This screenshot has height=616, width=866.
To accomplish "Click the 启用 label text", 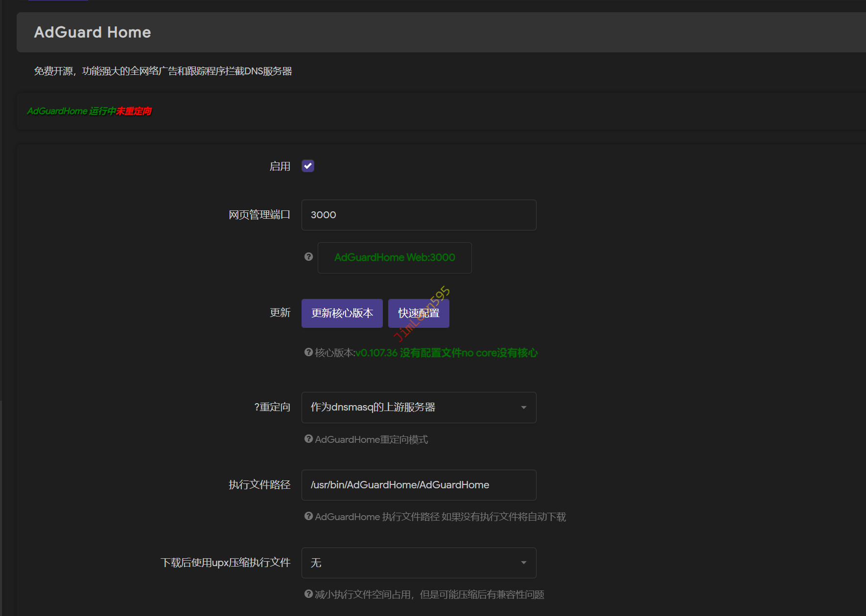I will (280, 167).
